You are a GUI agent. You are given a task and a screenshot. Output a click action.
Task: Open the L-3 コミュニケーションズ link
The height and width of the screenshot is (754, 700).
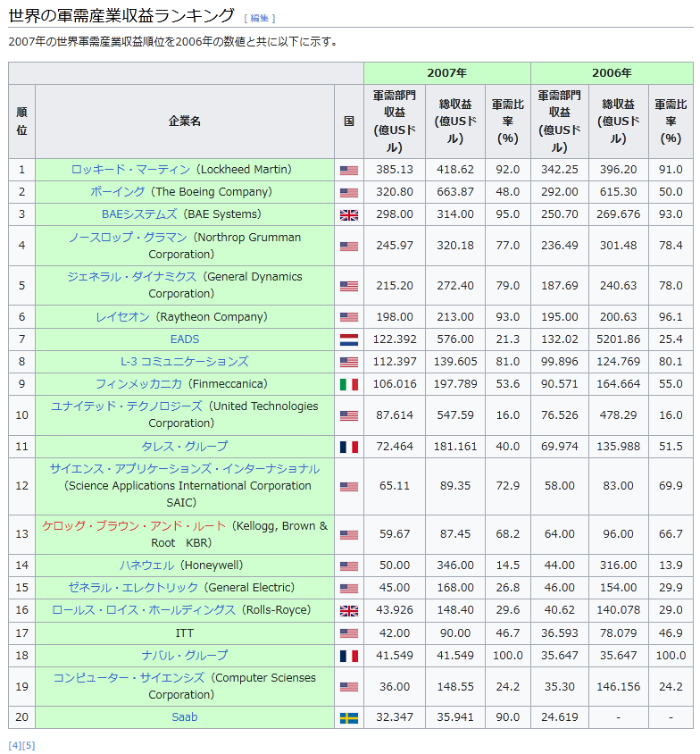pyautogui.click(x=185, y=362)
